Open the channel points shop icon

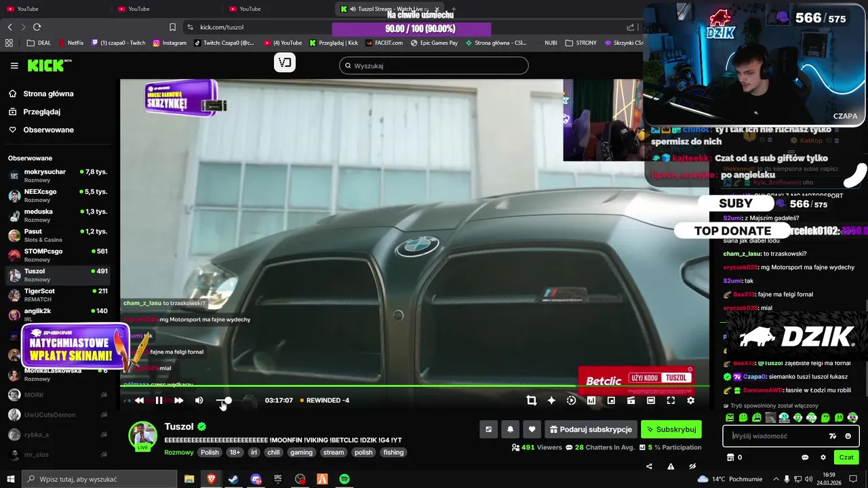730,457
